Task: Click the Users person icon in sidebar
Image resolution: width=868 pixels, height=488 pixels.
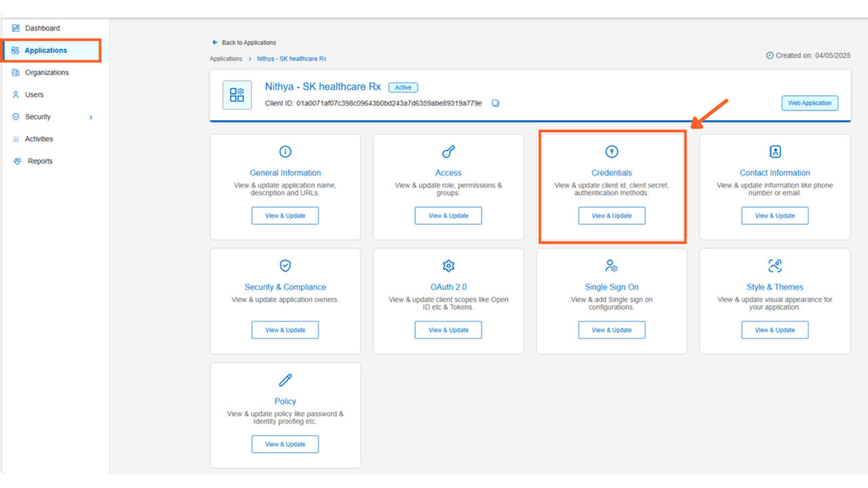Action: 16,95
